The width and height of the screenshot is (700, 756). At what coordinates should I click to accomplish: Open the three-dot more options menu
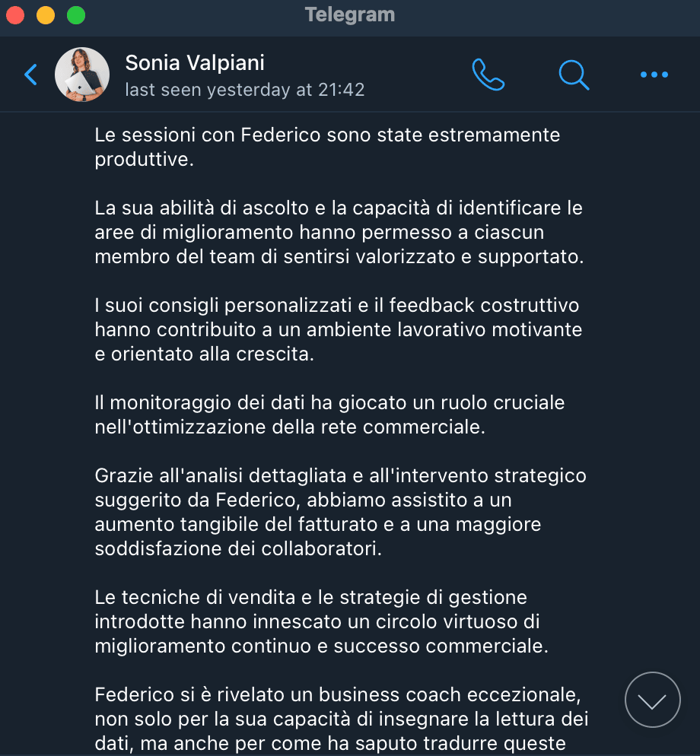point(654,75)
